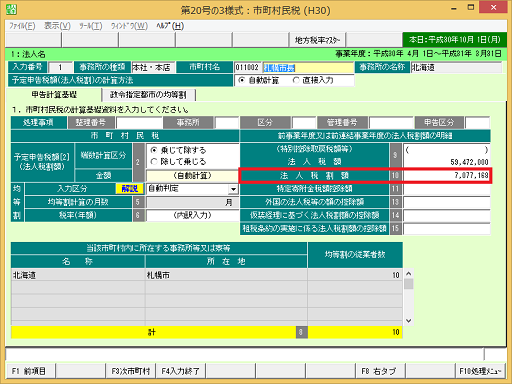Close the window with the red X
Image resolution: width=512 pixels, height=384 pixels.
click(x=493, y=7)
